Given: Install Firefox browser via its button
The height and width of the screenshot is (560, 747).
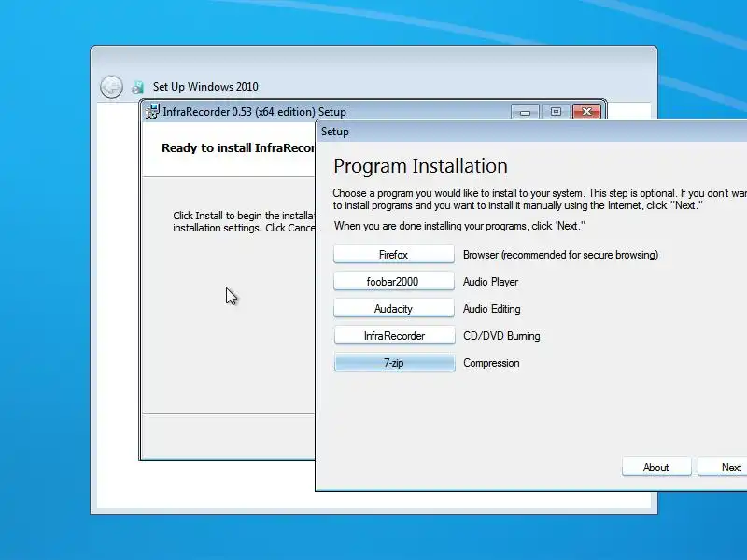Looking at the screenshot, I should (394, 254).
